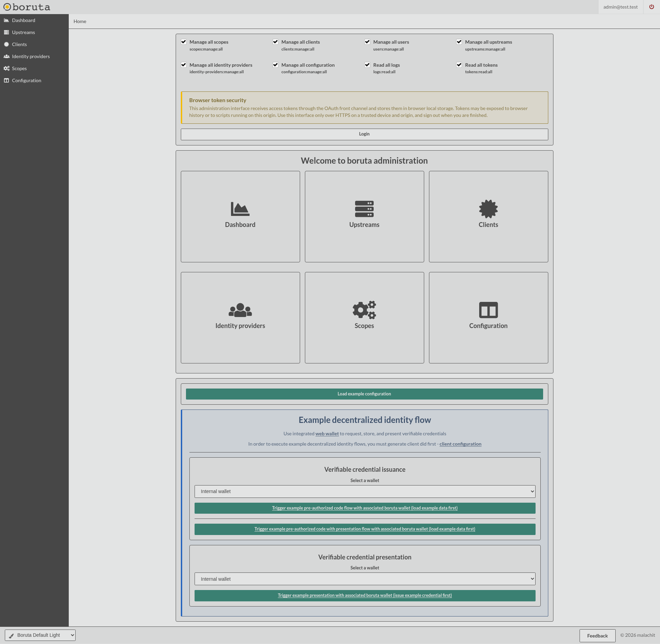Screen dimensions: 660x644
Task: Select Configuration text in sidebar menu
Action: (x=26, y=80)
